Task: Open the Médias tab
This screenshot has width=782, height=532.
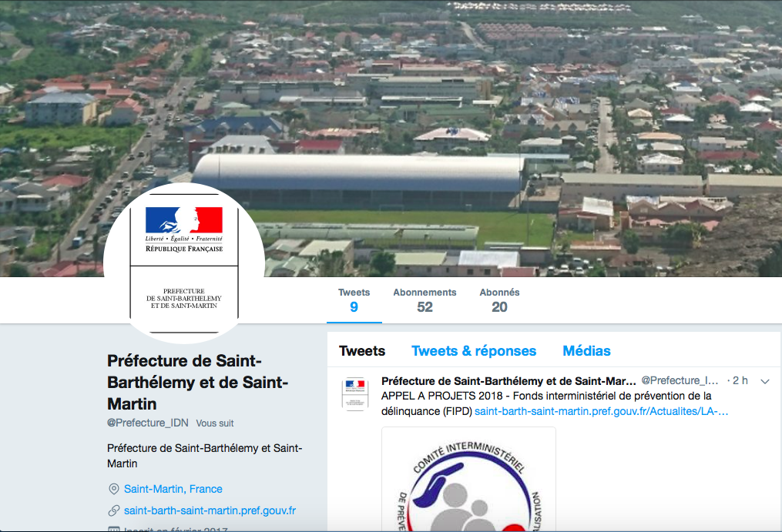Action: coord(586,351)
